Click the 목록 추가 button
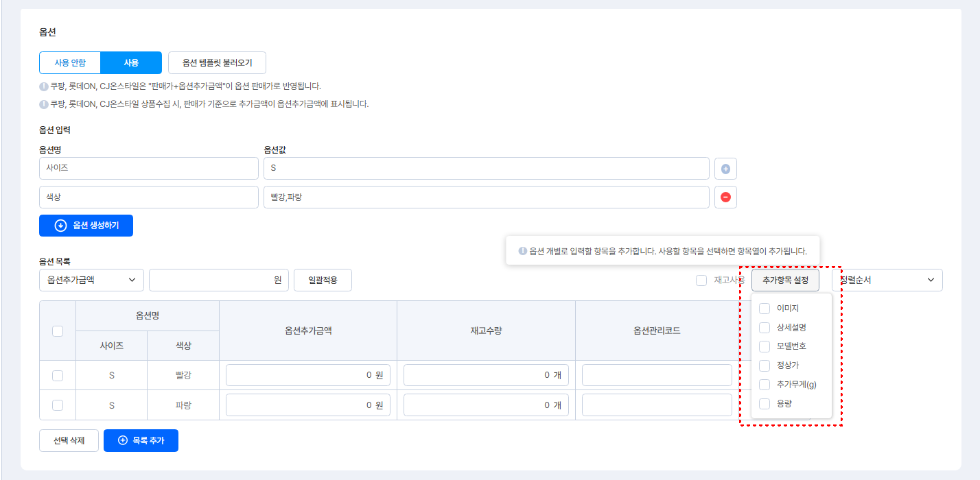This screenshot has width=980, height=480. (x=141, y=441)
